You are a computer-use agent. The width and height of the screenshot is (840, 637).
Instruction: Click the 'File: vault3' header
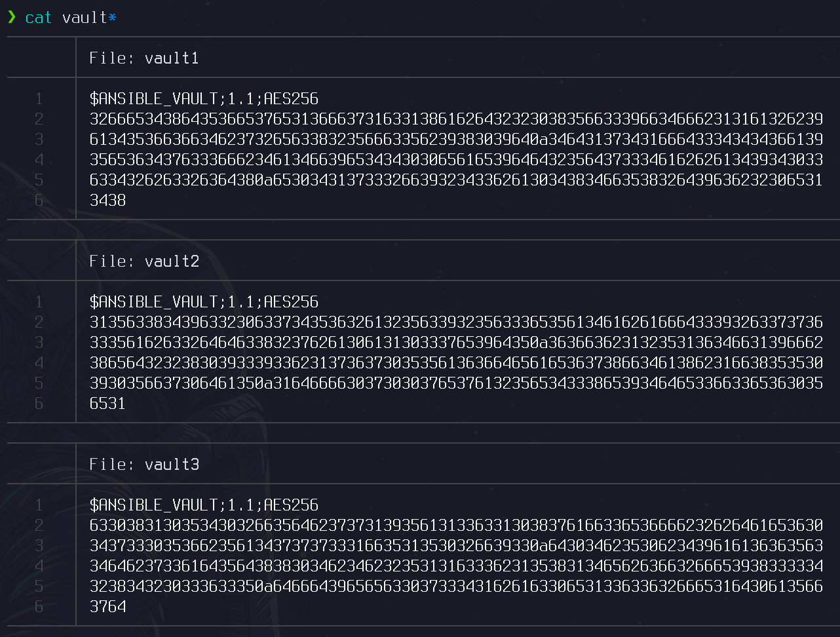click(x=144, y=465)
